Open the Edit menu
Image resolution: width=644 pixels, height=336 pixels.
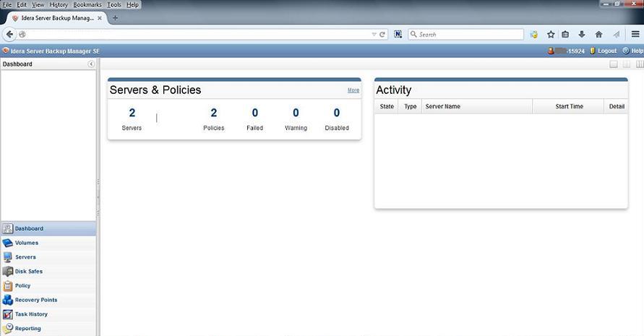coord(22,5)
